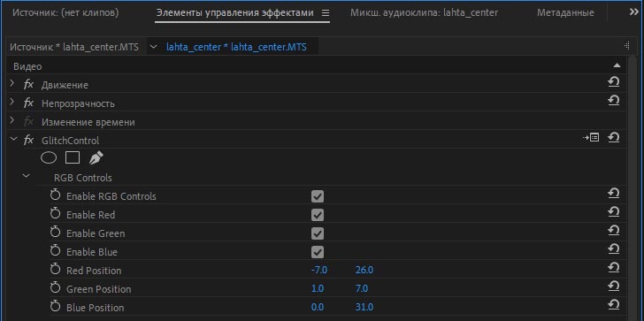
Task: Reset Red Position parameter
Action: (x=613, y=267)
